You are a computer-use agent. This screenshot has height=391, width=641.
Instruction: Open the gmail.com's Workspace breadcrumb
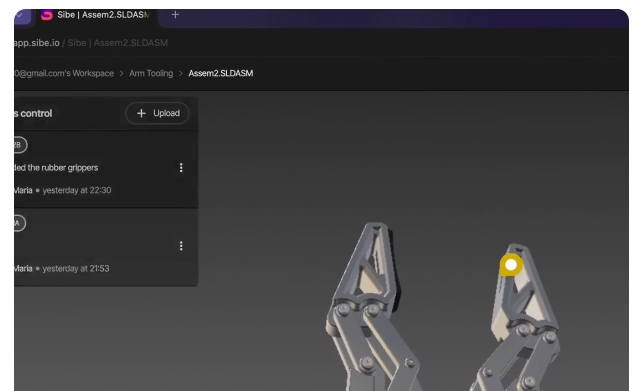click(x=64, y=73)
